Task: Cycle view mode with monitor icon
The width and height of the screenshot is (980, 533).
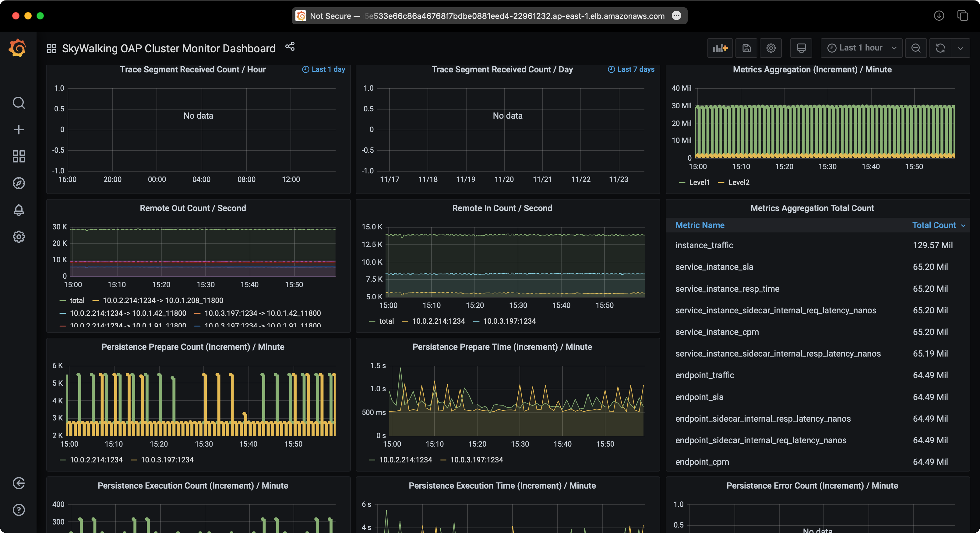Action: [801, 48]
